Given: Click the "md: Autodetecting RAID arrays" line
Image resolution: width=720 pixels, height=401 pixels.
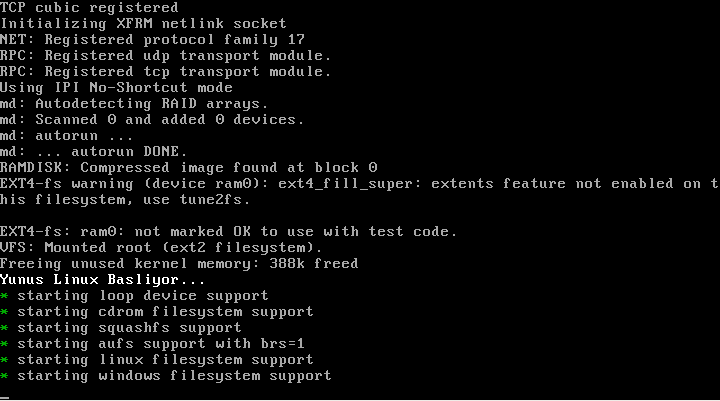Looking at the screenshot, I should tap(134, 103).
